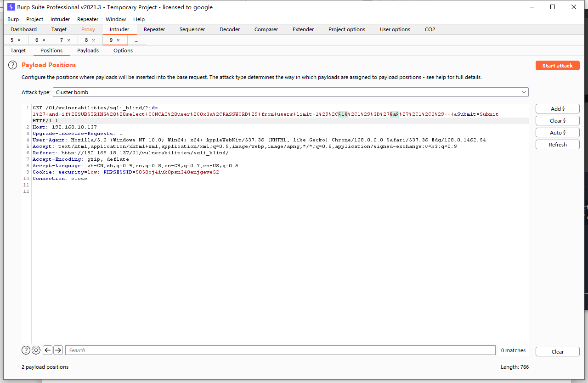Open search settings with the gear icon
588x383 pixels.
(x=36, y=350)
